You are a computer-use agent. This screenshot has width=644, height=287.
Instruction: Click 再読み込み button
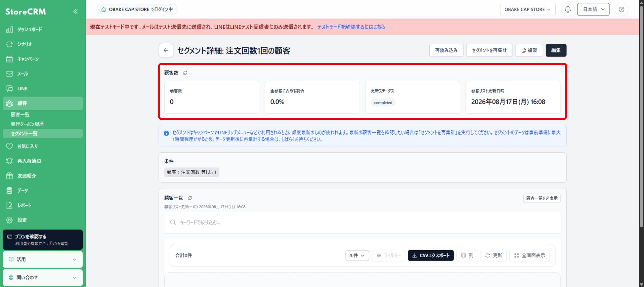tap(446, 50)
